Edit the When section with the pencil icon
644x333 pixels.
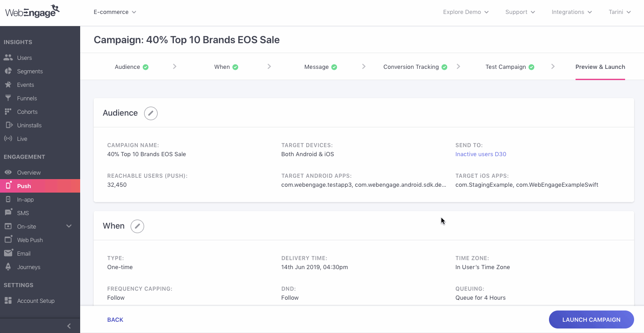pyautogui.click(x=137, y=226)
